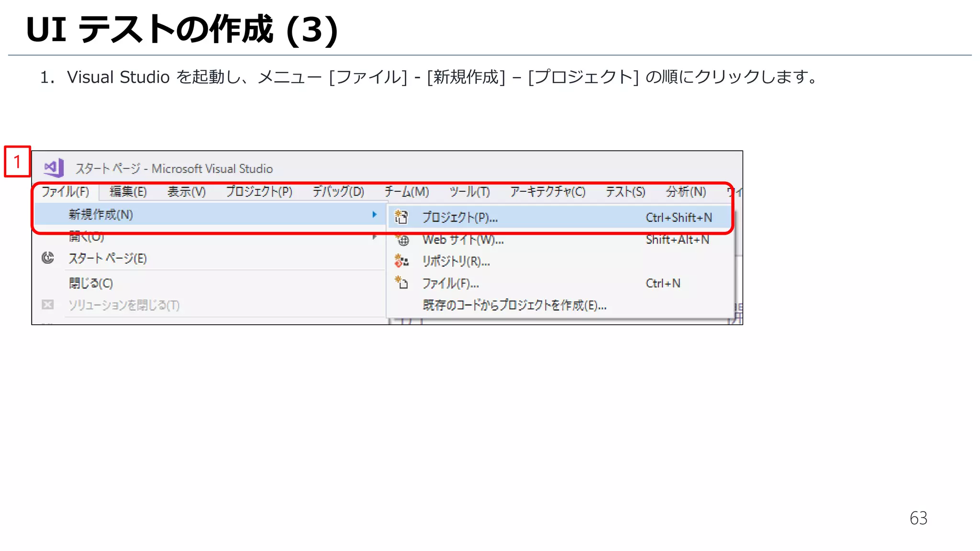This screenshot has height=551, width=980.
Task: Click the Visual Studio logo icon in title bar
Action: click(54, 168)
